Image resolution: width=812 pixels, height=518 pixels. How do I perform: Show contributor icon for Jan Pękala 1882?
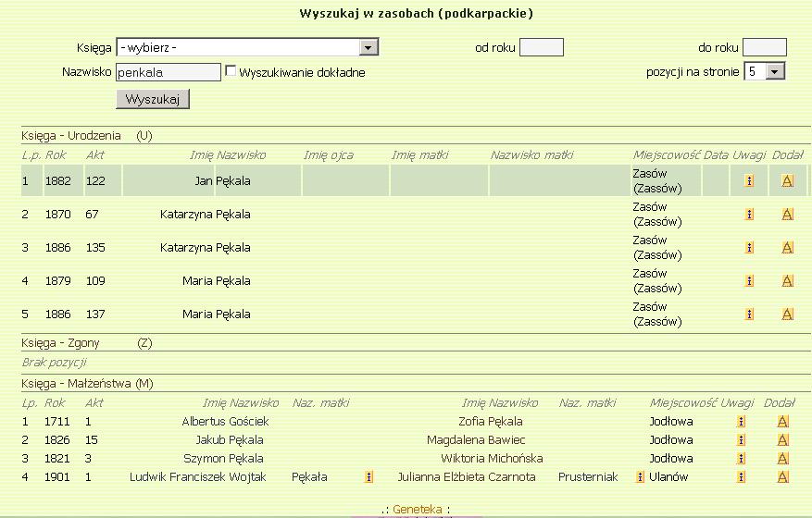[787, 180]
